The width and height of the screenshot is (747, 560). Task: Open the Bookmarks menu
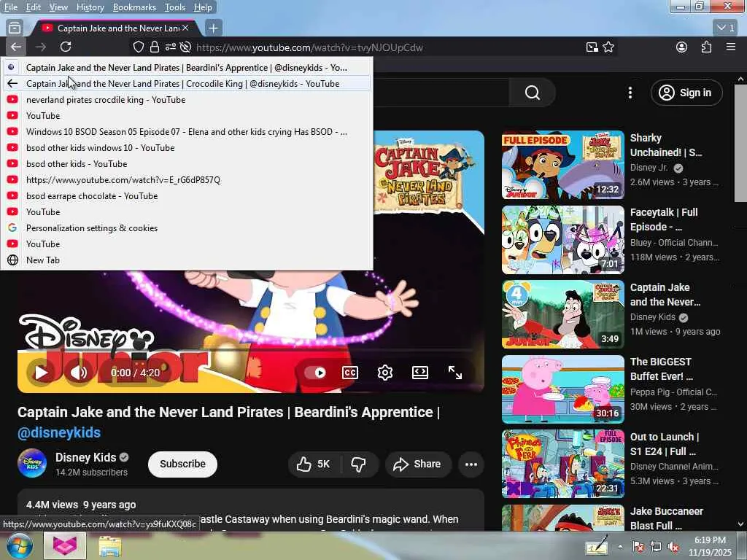click(134, 7)
